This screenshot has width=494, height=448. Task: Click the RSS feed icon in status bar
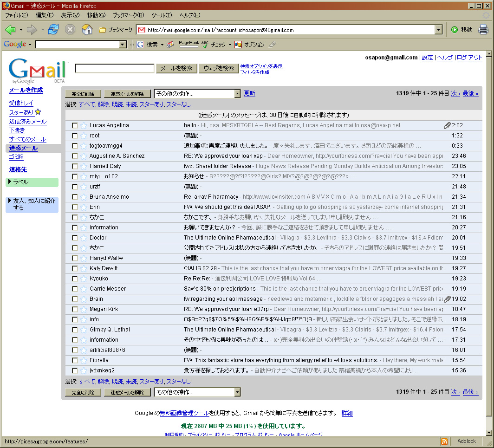click(444, 442)
